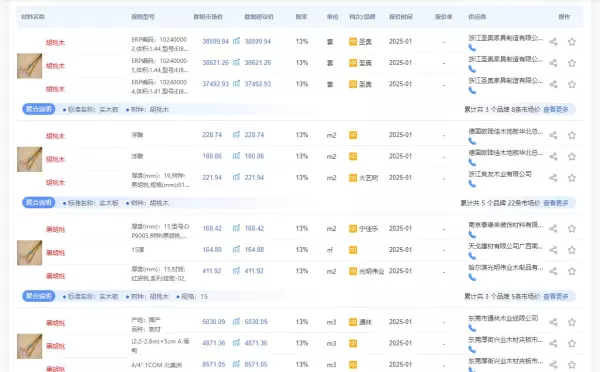Call 东莞市通林木业 via phone icon

point(472,328)
